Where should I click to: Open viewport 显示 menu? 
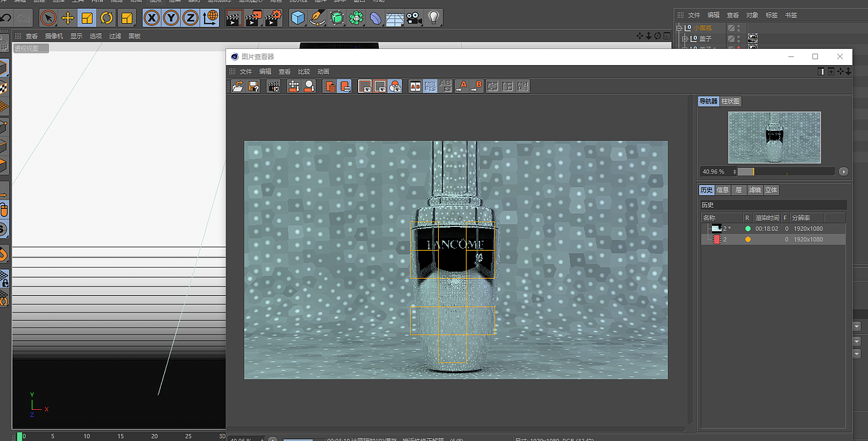click(76, 36)
